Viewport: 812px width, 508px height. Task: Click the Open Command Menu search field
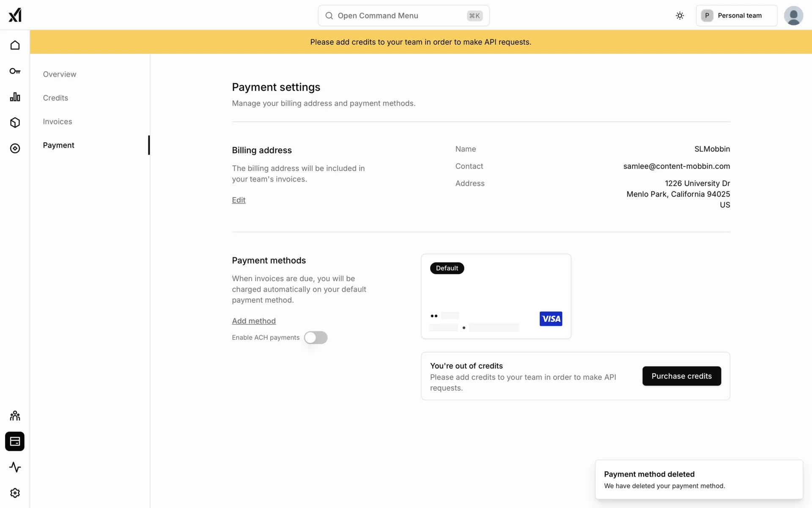click(403, 16)
